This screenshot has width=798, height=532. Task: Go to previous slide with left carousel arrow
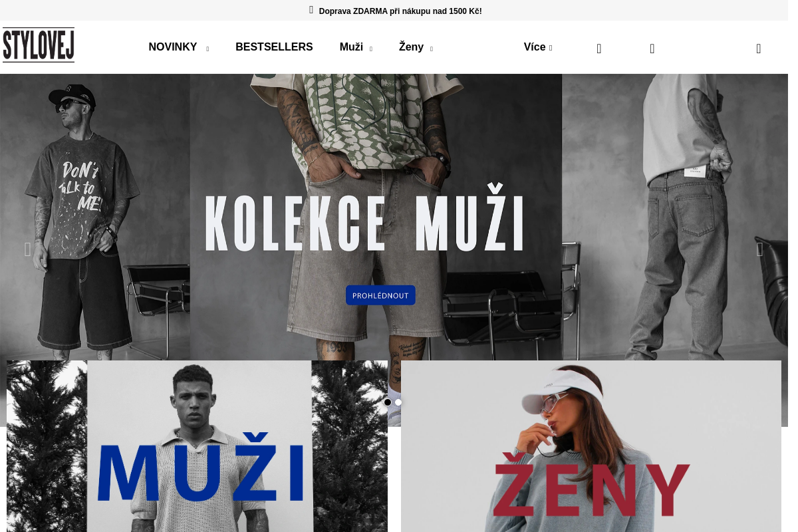(x=27, y=249)
